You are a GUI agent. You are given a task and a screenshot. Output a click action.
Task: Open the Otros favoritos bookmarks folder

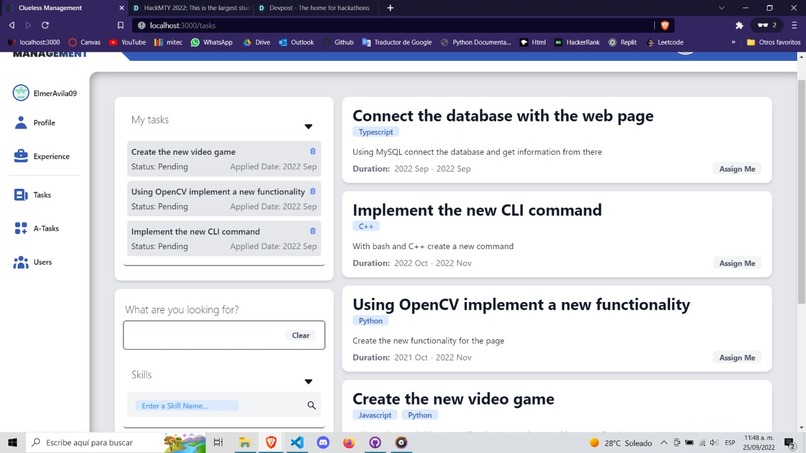pyautogui.click(x=773, y=42)
